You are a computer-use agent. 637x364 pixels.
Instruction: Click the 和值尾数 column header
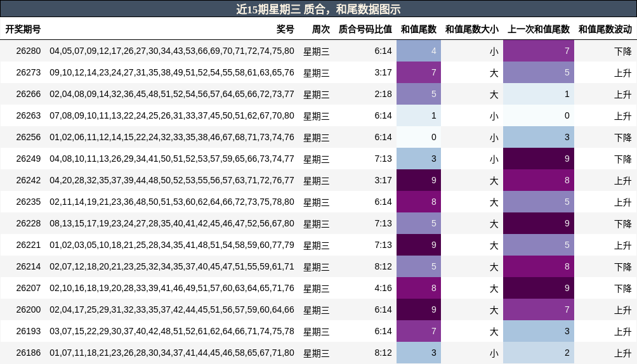419,29
